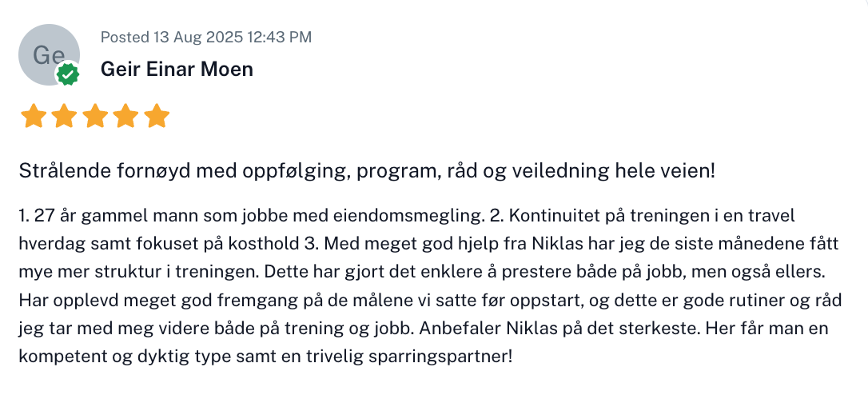This screenshot has width=868, height=395.
Task: Click the word "Posted" in the timestamp
Action: point(124,37)
